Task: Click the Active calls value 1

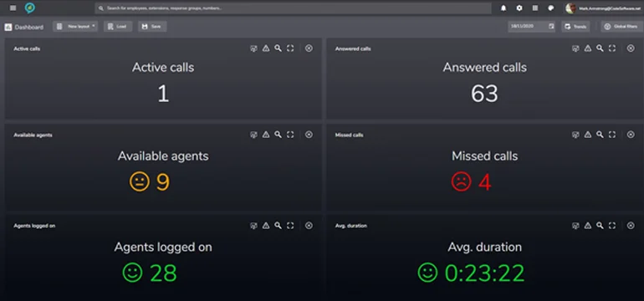Action: pyautogui.click(x=163, y=94)
